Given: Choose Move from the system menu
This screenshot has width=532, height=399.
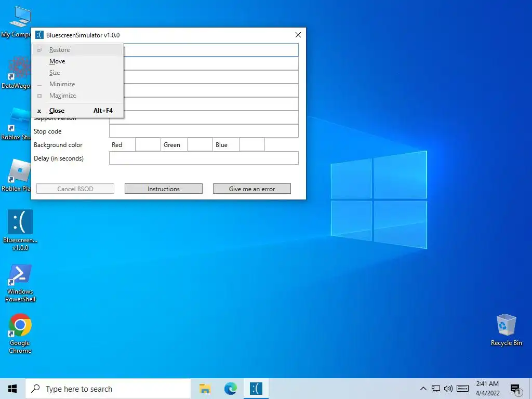Looking at the screenshot, I should [x=78, y=61].
